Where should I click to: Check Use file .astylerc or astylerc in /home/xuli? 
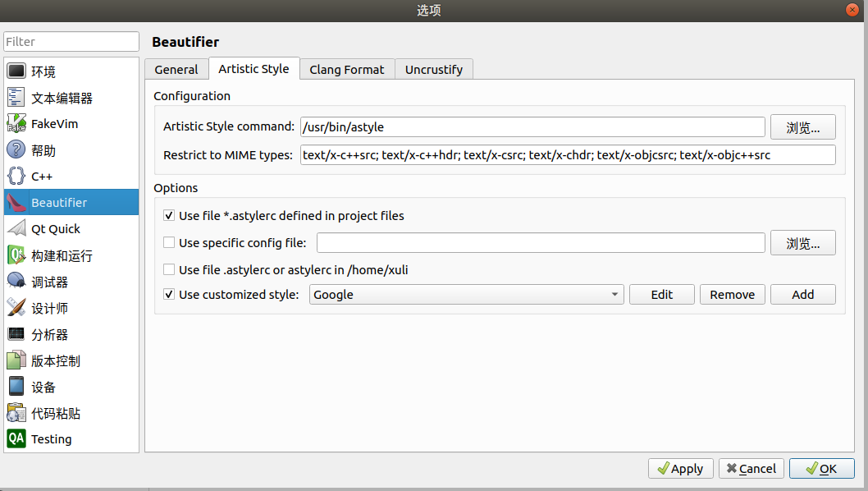[x=168, y=268]
